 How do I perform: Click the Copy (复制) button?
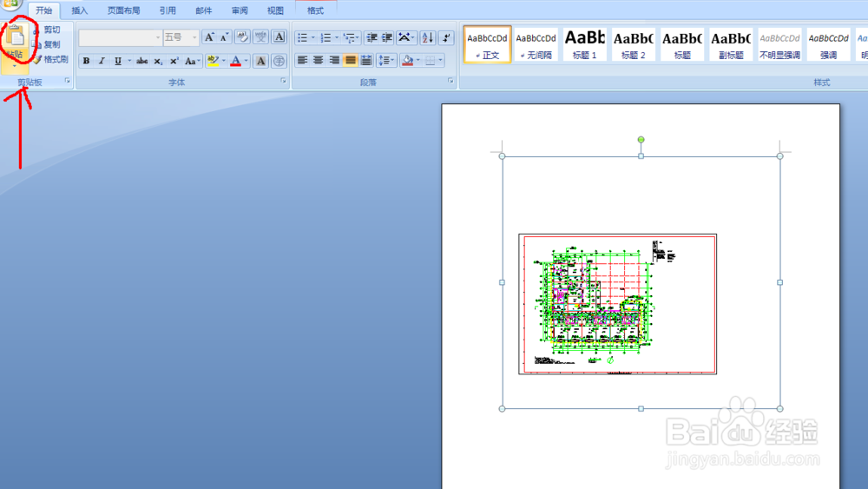pos(47,44)
